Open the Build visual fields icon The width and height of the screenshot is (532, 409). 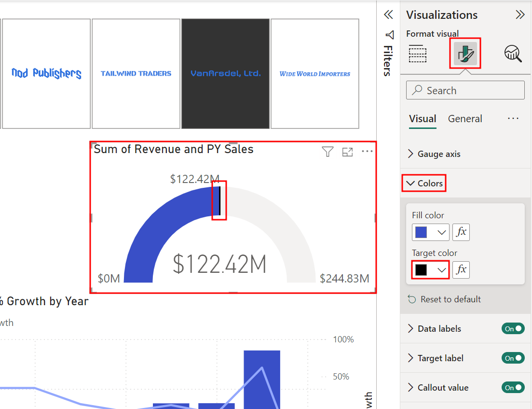tap(417, 54)
